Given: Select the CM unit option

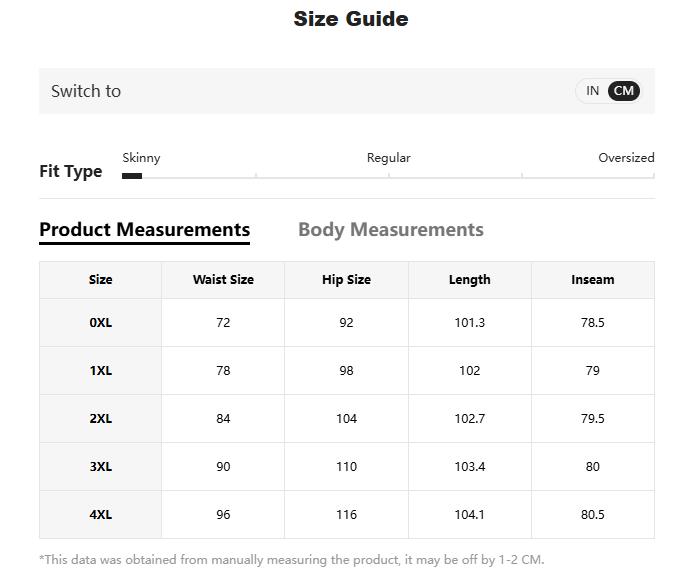Looking at the screenshot, I should pos(624,91).
